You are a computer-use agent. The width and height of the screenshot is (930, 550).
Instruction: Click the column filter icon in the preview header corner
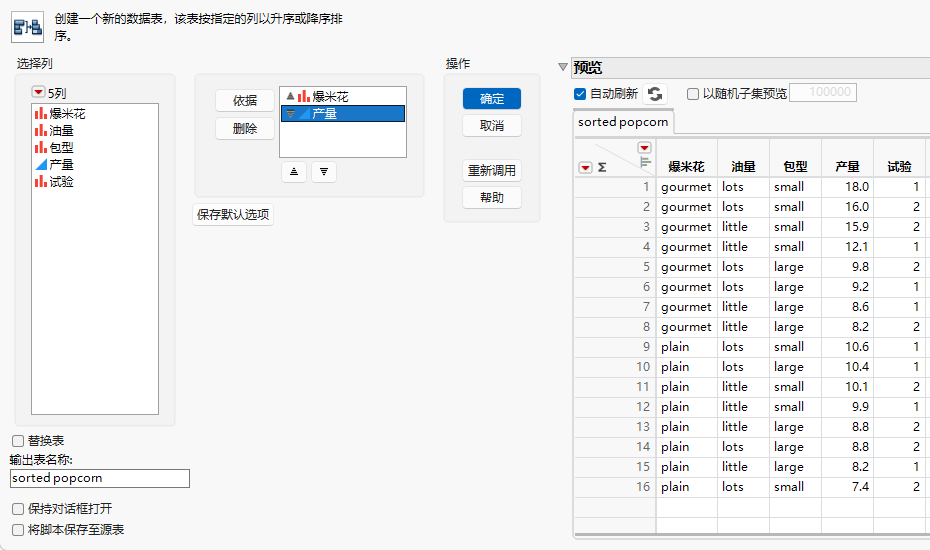[645, 162]
